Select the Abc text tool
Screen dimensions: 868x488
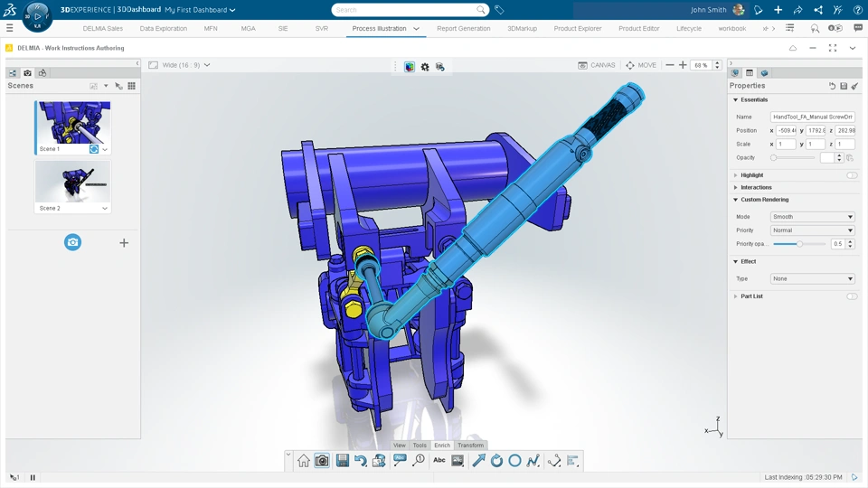point(439,460)
